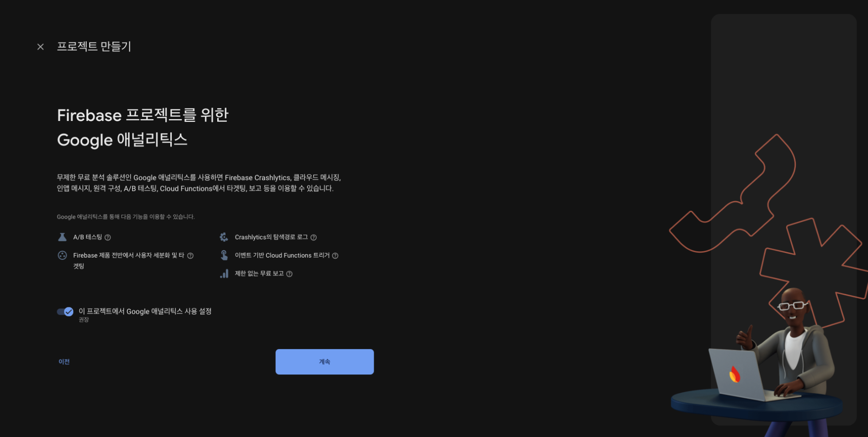
Task: Click the 이 프로젝트에서 Google 애널리틱스 사용 설정 label
Action: click(x=145, y=311)
